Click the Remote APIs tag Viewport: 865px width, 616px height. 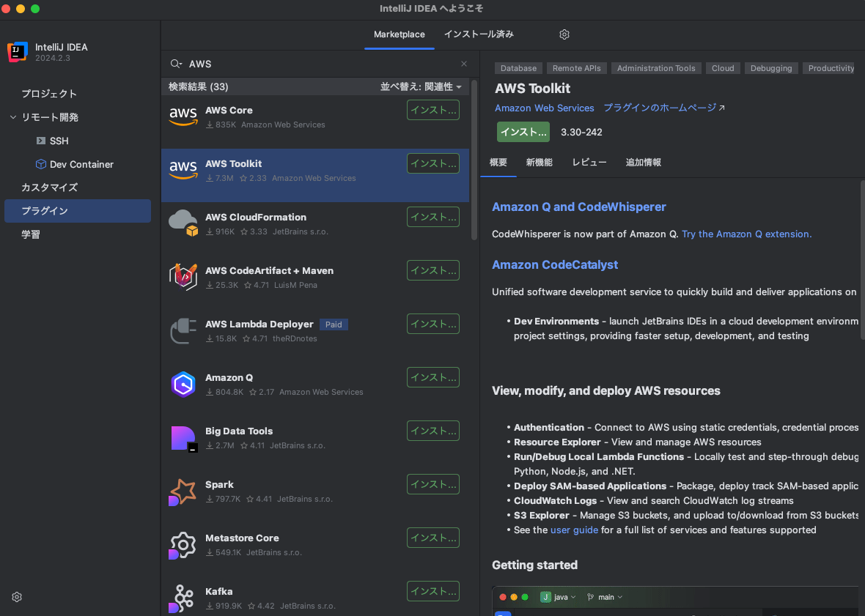tap(576, 68)
